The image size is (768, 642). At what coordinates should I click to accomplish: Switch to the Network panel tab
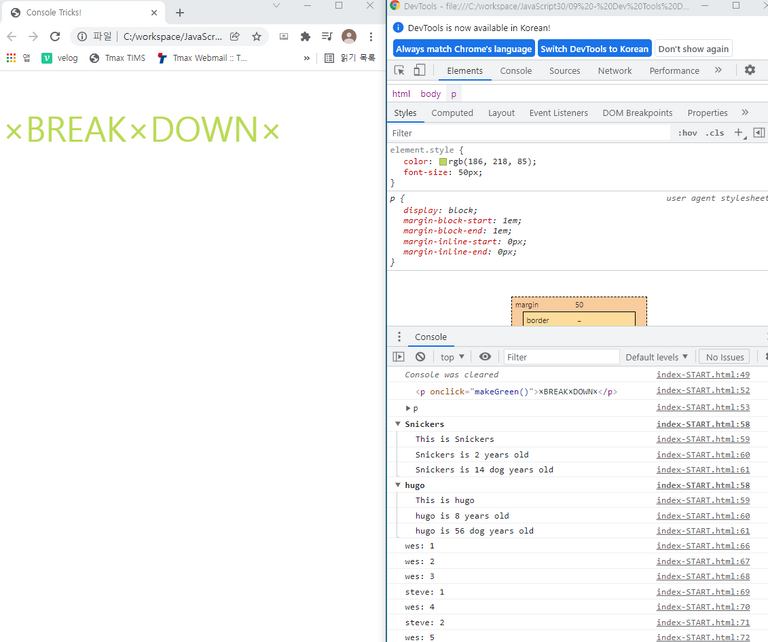615,71
